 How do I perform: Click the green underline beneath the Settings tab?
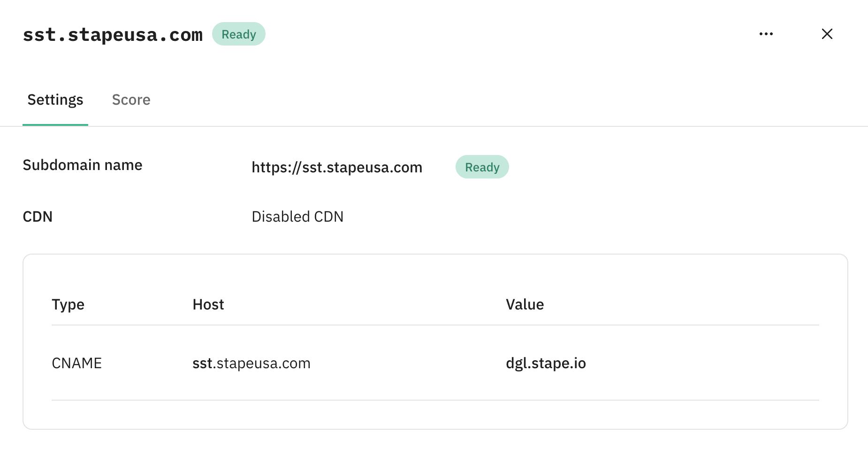(x=55, y=125)
